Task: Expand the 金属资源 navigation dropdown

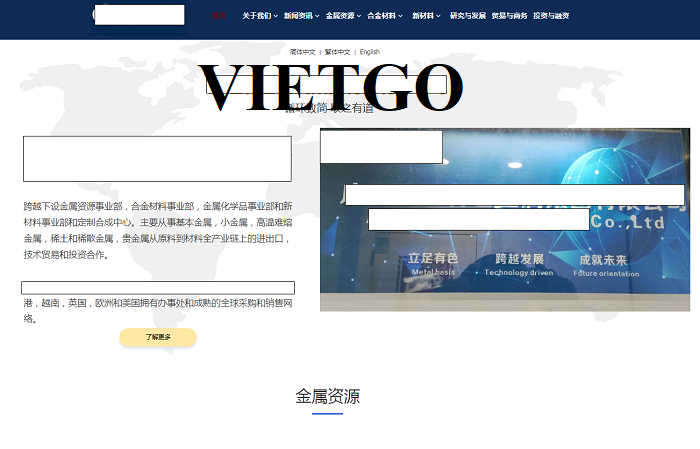Action: (343, 16)
